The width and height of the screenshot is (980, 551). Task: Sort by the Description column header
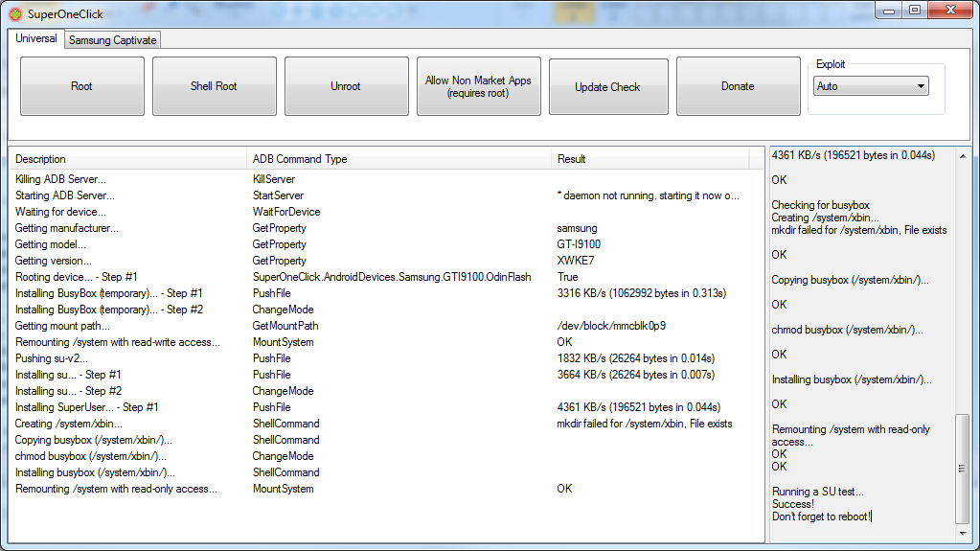128,159
